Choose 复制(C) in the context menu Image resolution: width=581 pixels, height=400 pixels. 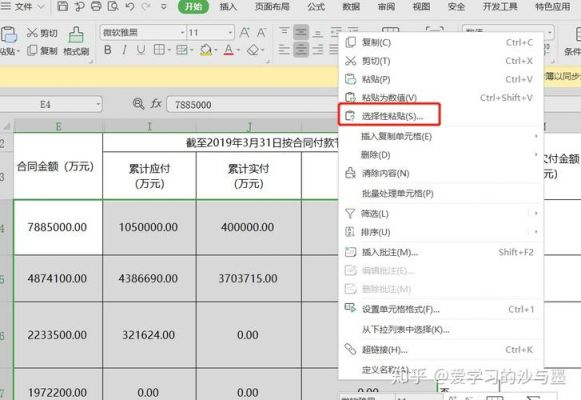click(x=441, y=42)
